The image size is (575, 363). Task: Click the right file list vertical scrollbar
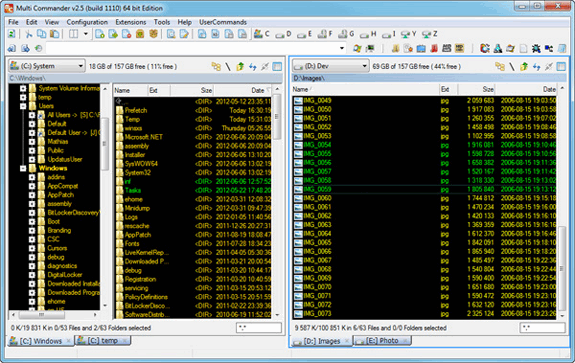(562, 202)
